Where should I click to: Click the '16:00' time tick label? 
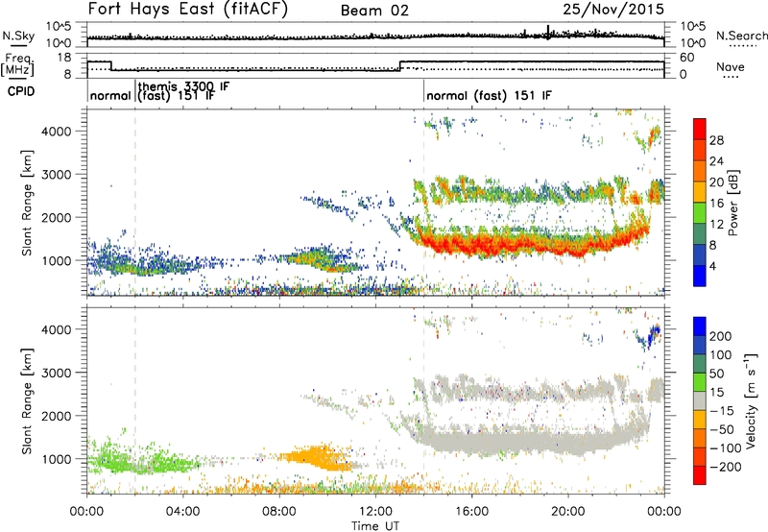471,512
